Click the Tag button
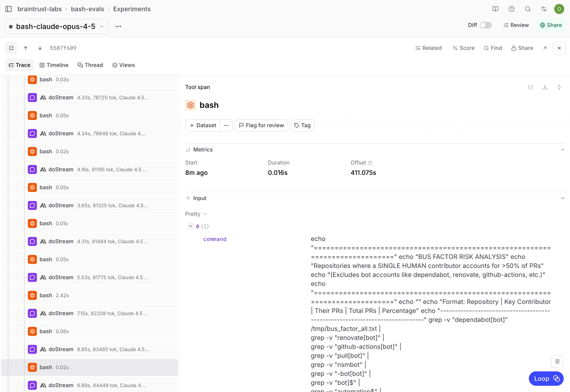 pos(302,125)
